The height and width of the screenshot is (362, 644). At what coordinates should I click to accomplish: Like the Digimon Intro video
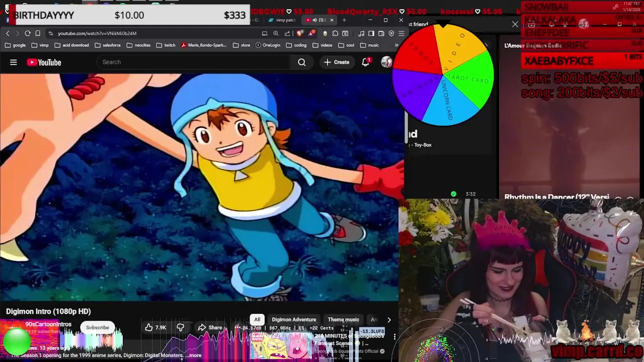155,327
